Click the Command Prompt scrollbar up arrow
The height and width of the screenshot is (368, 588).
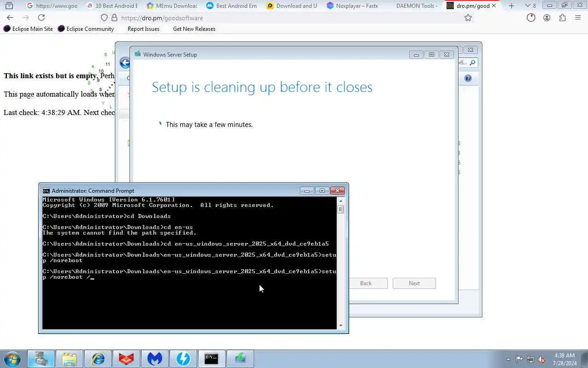pos(341,201)
